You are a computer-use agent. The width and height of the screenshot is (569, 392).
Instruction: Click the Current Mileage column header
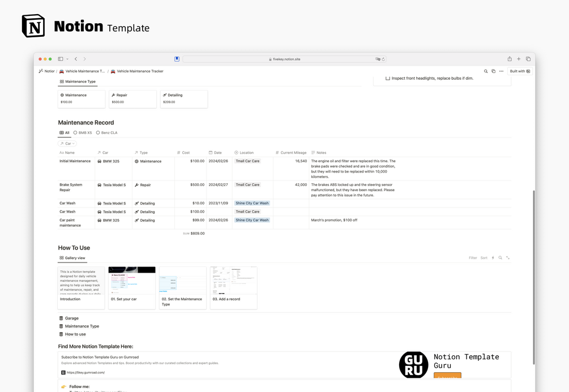tap(290, 153)
